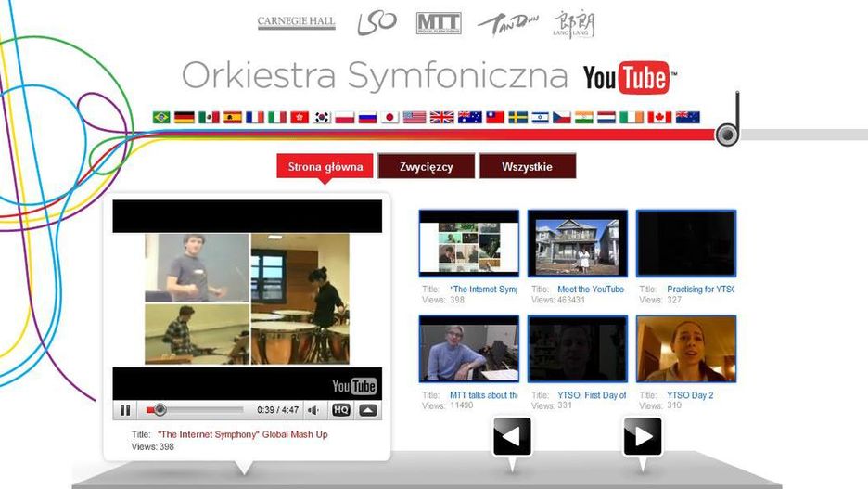This screenshot has height=489, width=868.
Task: Click the "Views: 463431" text
Action: pos(558,300)
